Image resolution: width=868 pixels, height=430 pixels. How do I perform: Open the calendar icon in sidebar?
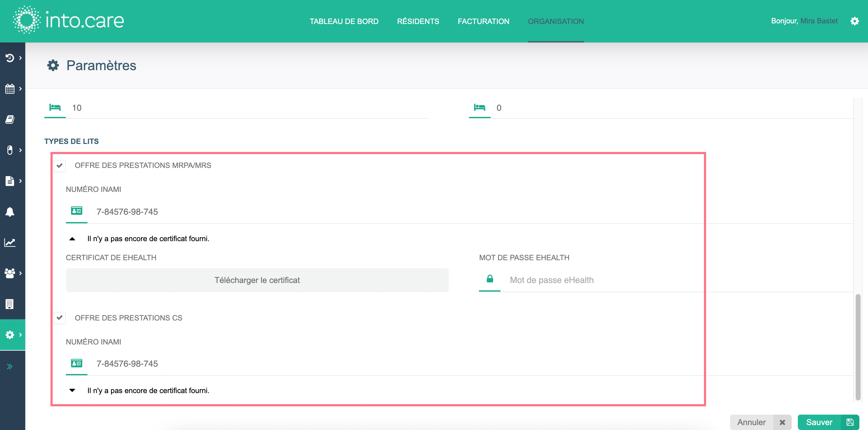pyautogui.click(x=10, y=89)
